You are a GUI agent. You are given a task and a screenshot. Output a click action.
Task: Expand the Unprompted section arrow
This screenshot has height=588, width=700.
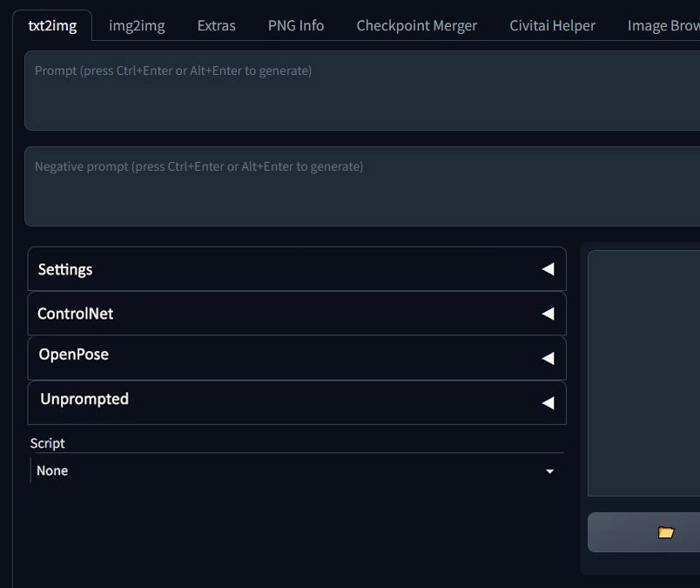[549, 403]
